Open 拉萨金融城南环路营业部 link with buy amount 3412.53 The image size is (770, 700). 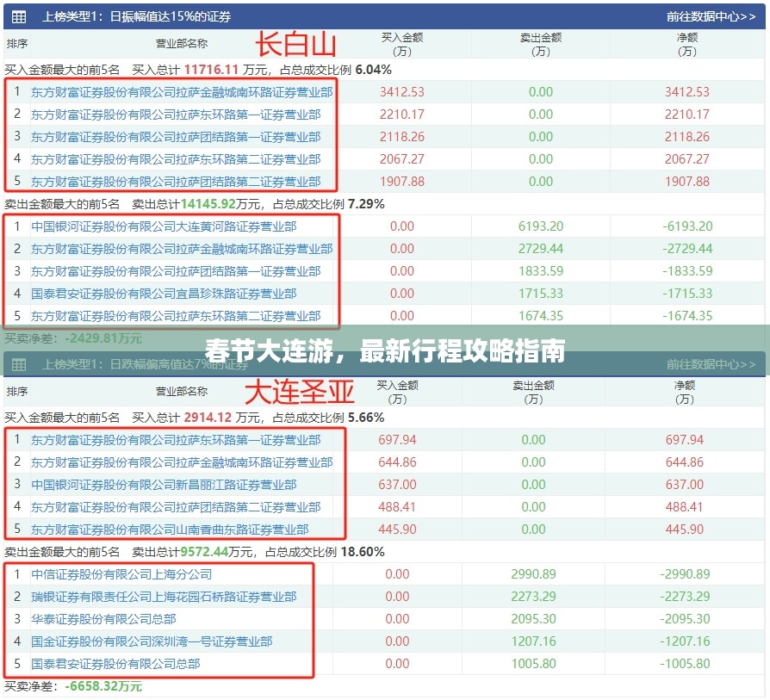pyautogui.click(x=182, y=92)
